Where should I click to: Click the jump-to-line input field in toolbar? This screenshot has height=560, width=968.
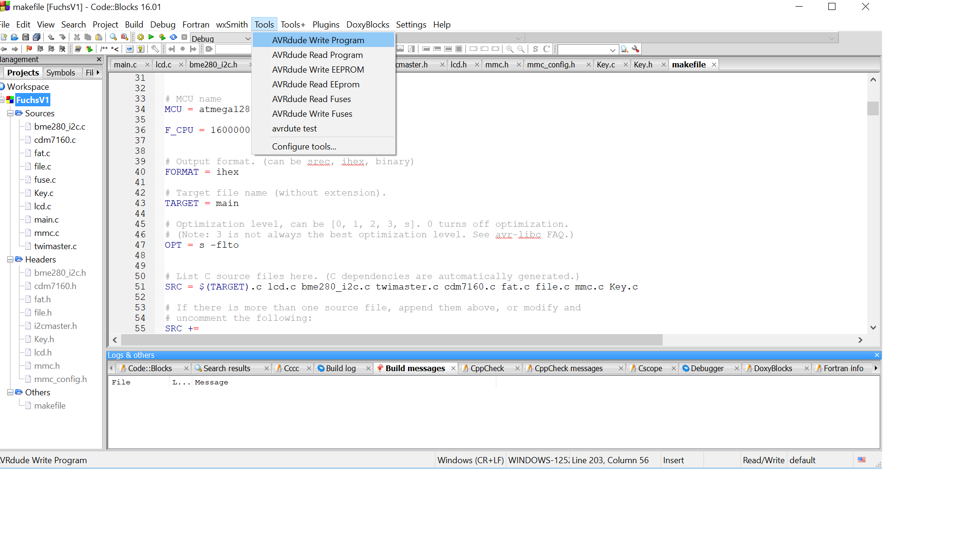(x=232, y=49)
